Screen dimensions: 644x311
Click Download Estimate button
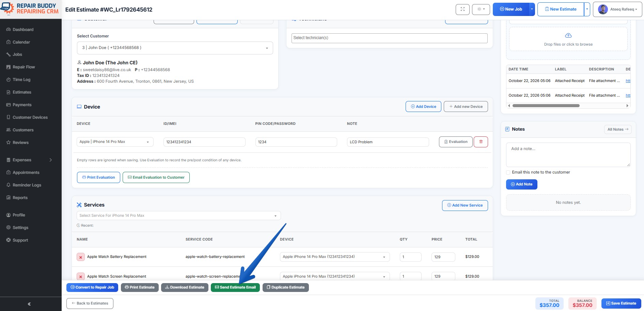[185, 288]
